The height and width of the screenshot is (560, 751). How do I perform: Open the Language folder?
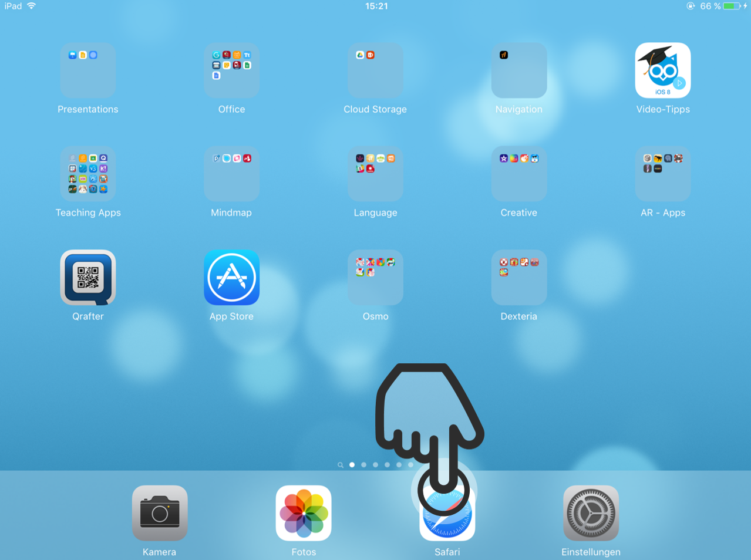tap(375, 174)
